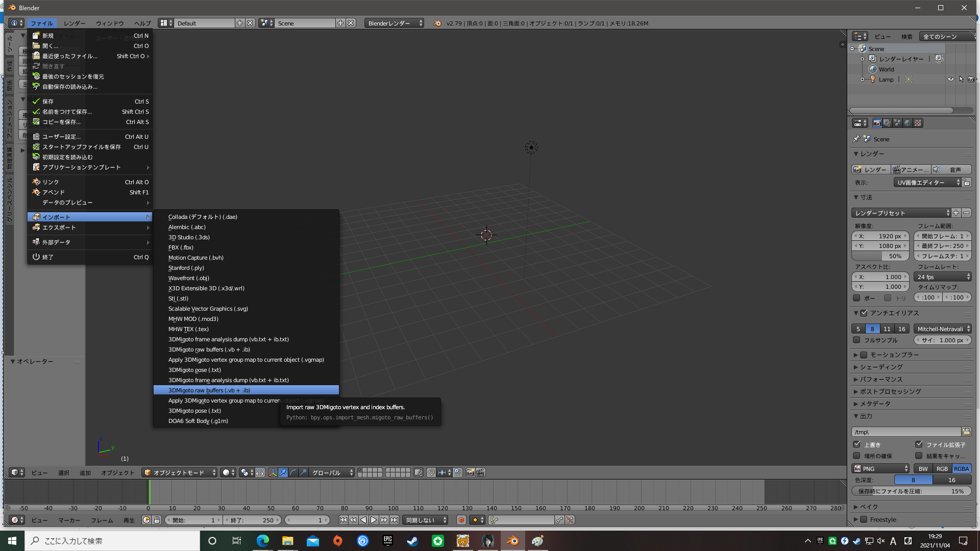Click the lock interface icon beside UV画像エディター
Viewport: 980px width, 551px height.
(x=967, y=183)
